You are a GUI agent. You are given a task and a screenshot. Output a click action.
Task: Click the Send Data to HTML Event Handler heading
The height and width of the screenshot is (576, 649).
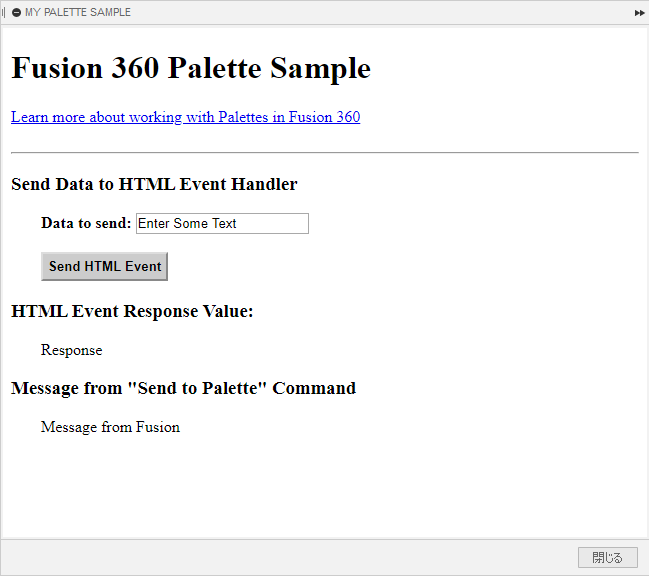point(154,184)
